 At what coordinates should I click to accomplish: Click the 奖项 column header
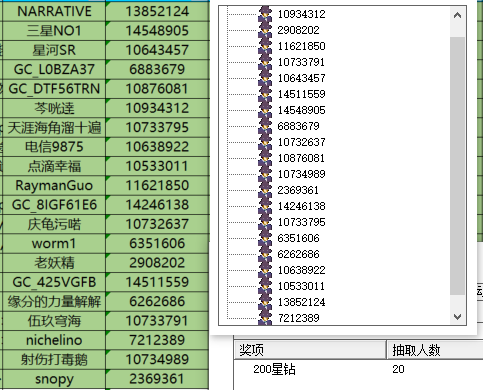pos(310,350)
